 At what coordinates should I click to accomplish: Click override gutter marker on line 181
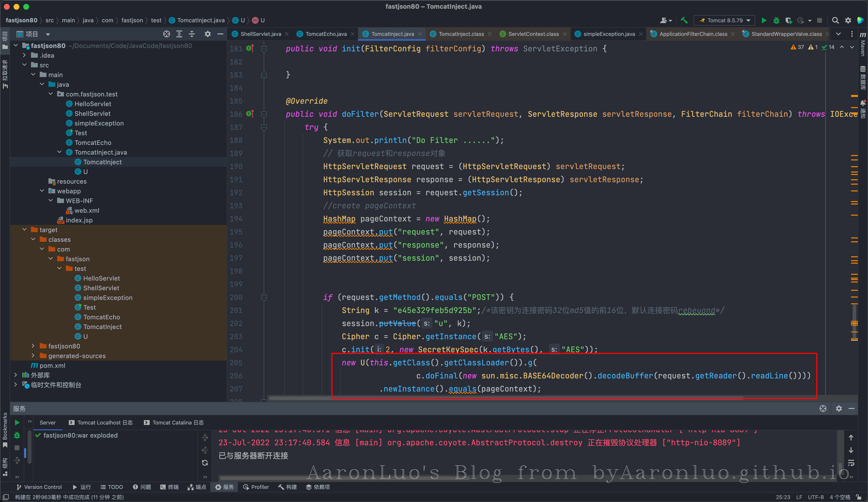pyautogui.click(x=250, y=49)
